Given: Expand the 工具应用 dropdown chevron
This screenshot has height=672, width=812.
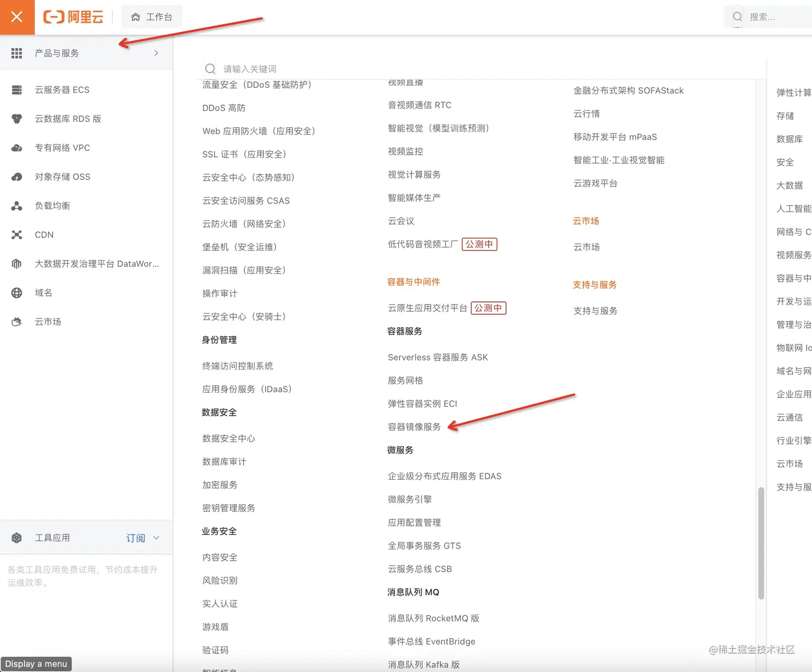Looking at the screenshot, I should 156,538.
